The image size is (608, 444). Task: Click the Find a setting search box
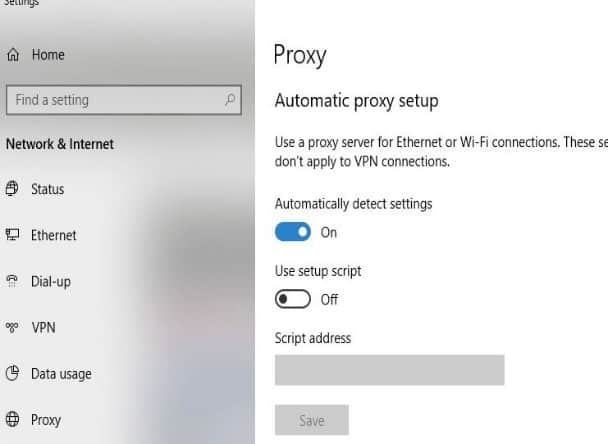[124, 100]
